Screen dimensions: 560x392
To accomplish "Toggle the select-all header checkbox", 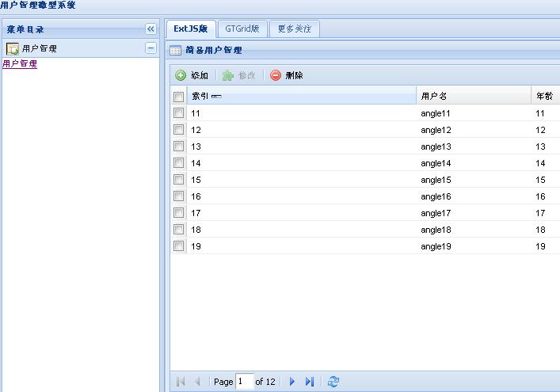I will pyautogui.click(x=179, y=97).
